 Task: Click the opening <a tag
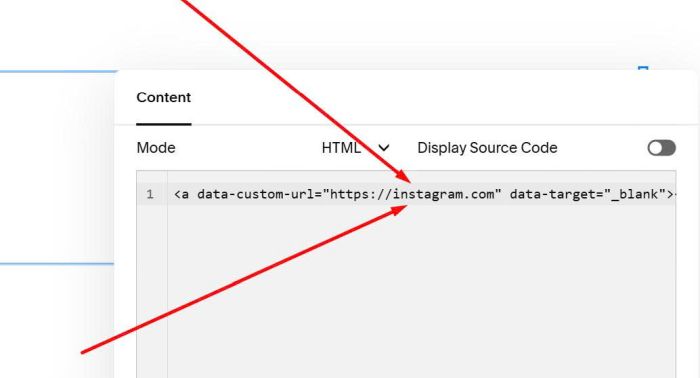point(181,194)
